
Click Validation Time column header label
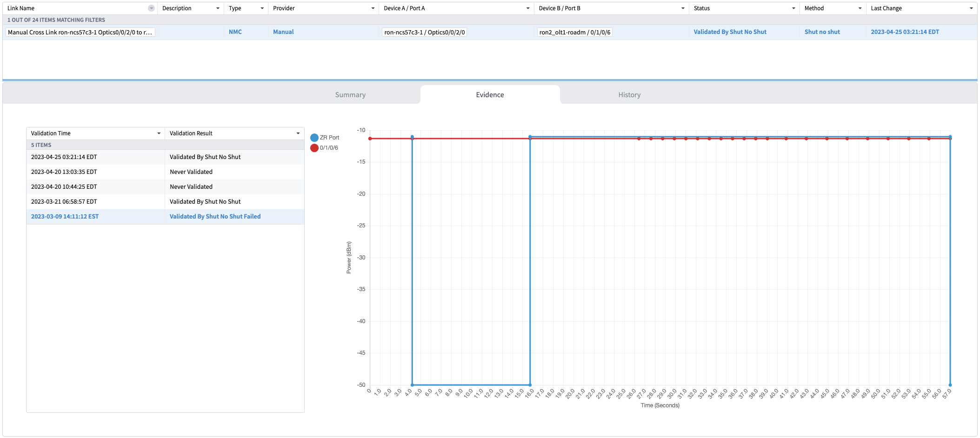51,133
